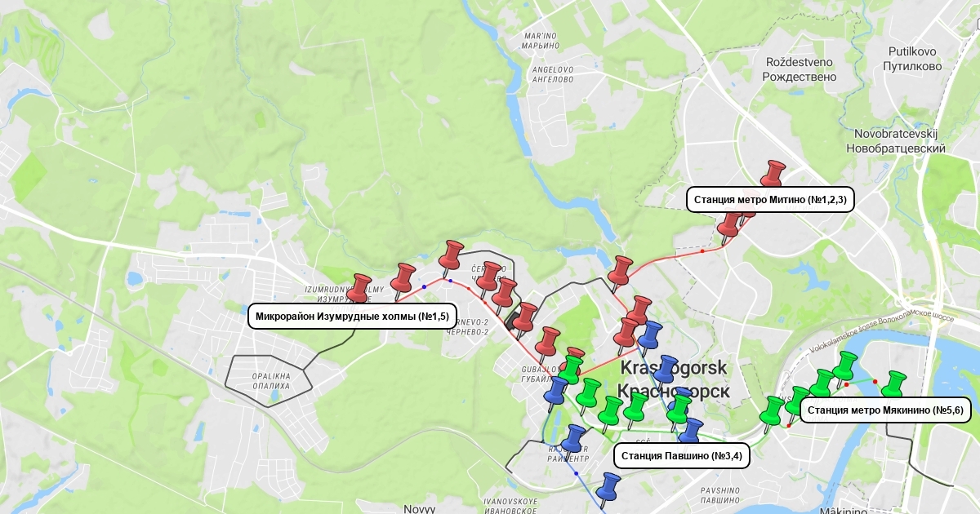Click the blue pin on the Rajcentr label
This screenshot has width=980, height=514.
tap(573, 438)
